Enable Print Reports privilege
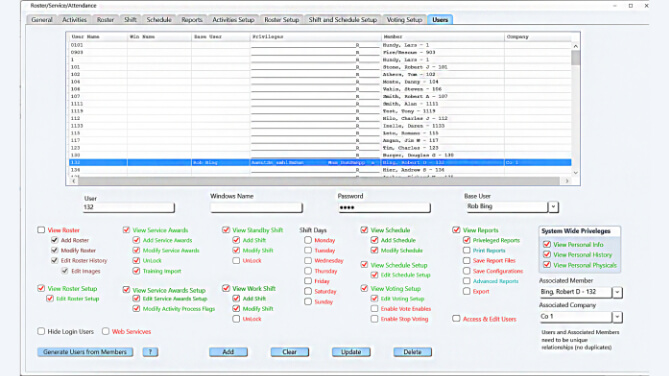The width and height of the screenshot is (669, 376). tap(466, 251)
